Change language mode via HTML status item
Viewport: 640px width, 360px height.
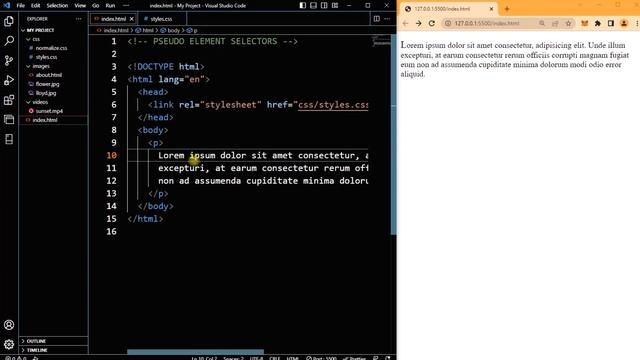(293, 358)
